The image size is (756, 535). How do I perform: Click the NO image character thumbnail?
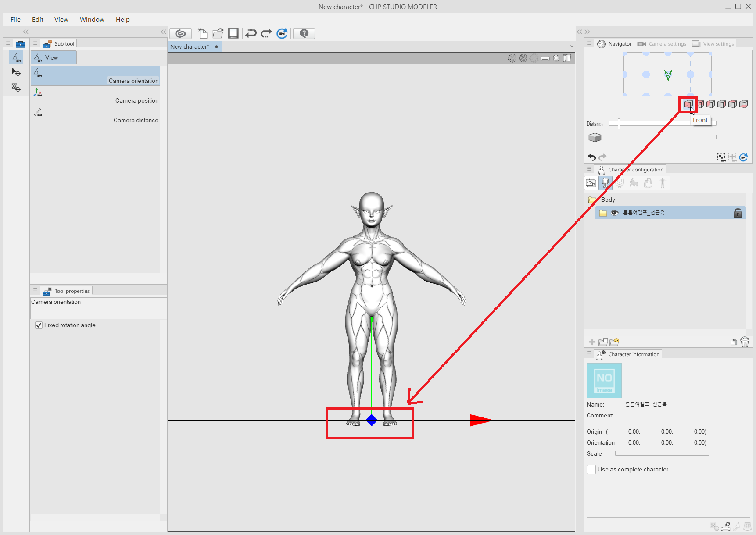[x=604, y=380]
